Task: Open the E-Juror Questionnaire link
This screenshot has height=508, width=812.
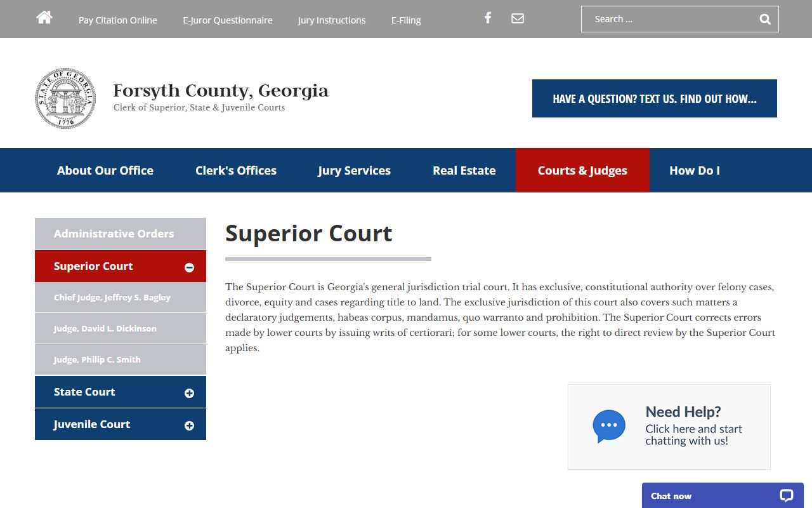Action: point(228,20)
